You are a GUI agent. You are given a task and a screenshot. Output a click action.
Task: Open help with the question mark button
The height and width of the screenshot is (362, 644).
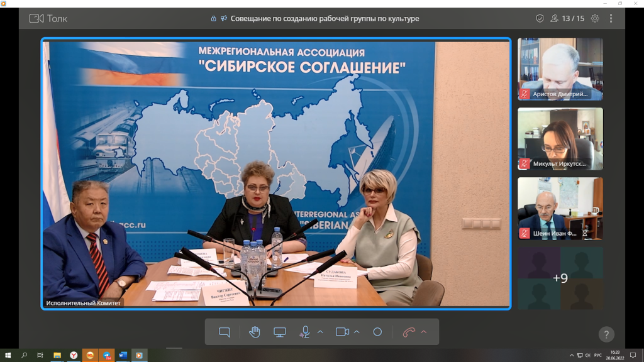click(606, 334)
